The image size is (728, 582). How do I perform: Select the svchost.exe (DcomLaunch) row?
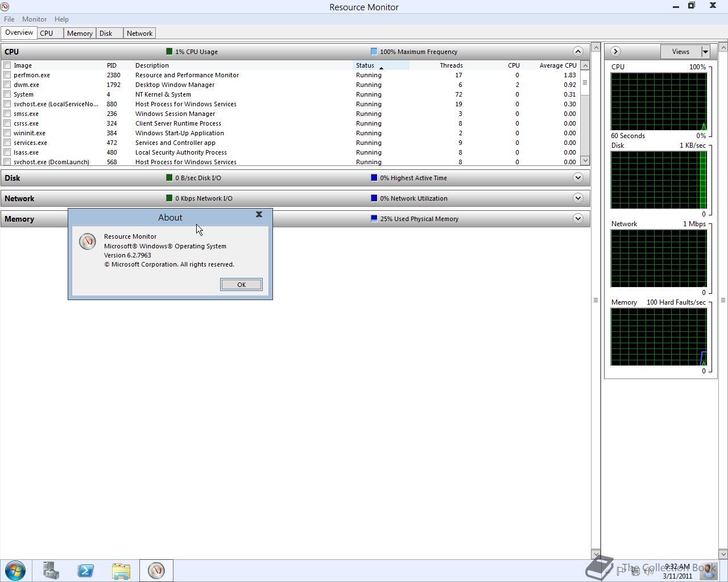[x=290, y=162]
